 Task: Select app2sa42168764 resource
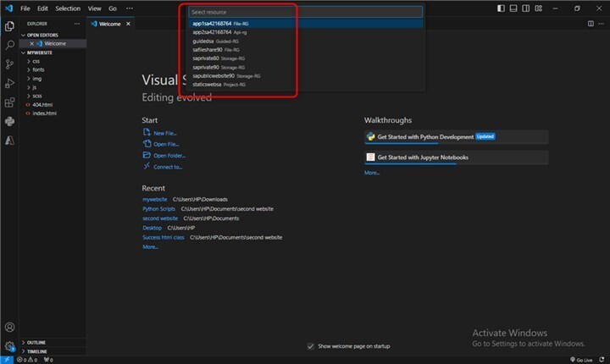pos(305,32)
